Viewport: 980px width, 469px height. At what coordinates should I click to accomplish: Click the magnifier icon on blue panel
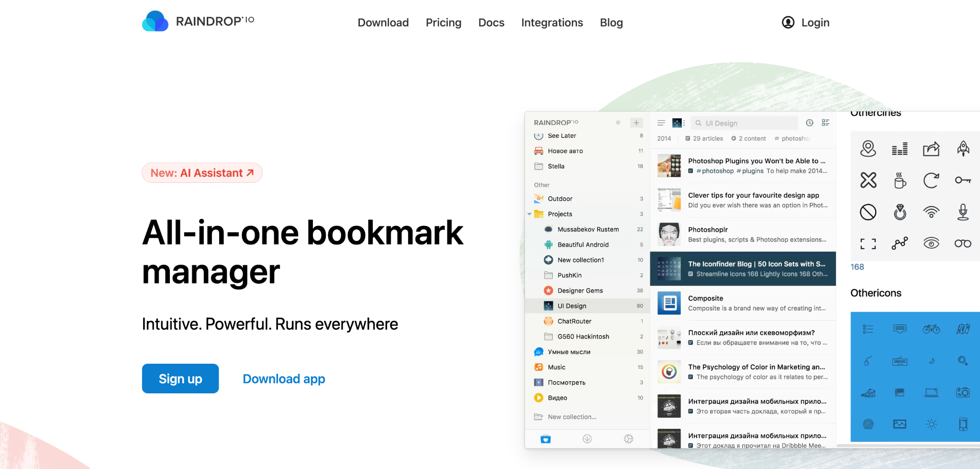[963, 361]
